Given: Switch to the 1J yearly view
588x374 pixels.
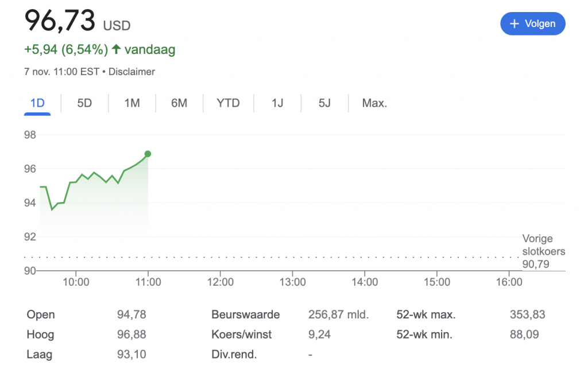Looking at the screenshot, I should [x=277, y=103].
